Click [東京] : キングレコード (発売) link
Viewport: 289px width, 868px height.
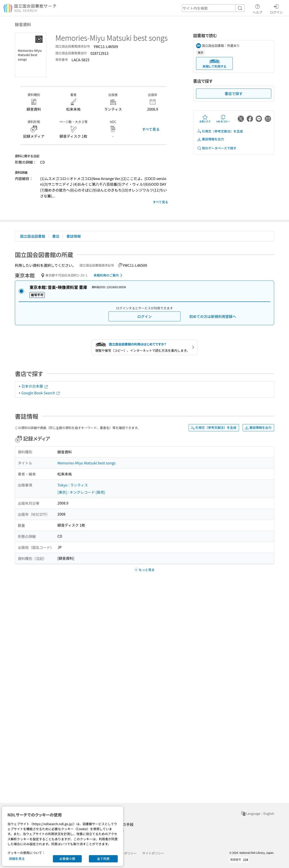point(81,492)
